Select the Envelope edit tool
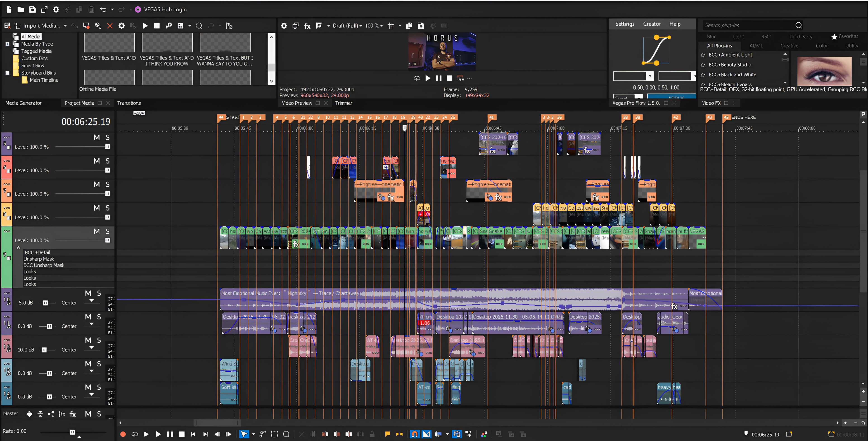868x441 pixels. point(263,434)
